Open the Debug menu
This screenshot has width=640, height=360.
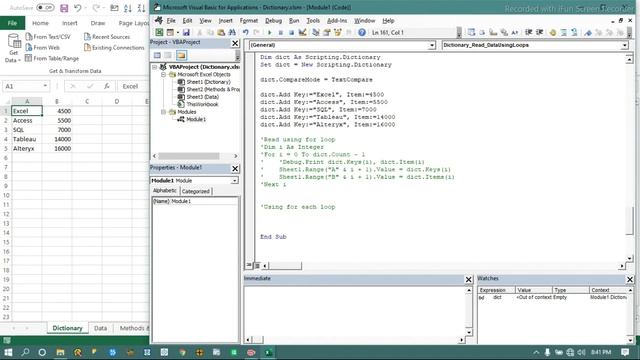[x=273, y=20]
